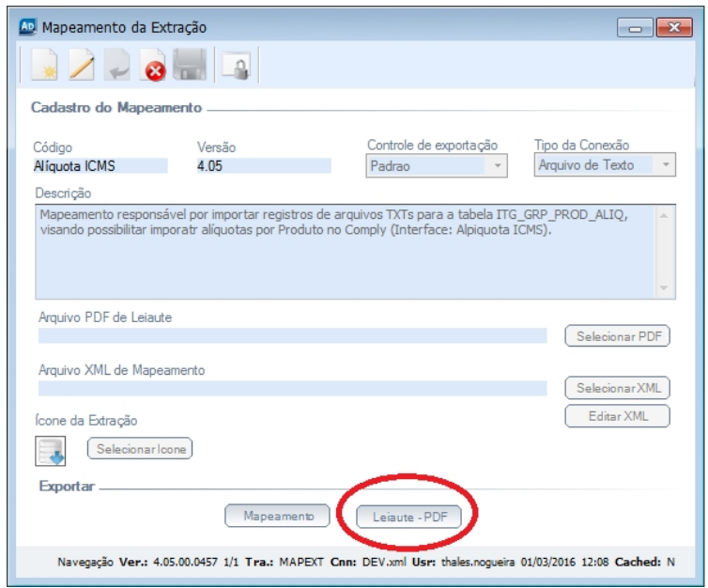Click the status bar text DEV.xml
The height and width of the screenshot is (588, 708).
point(384,563)
